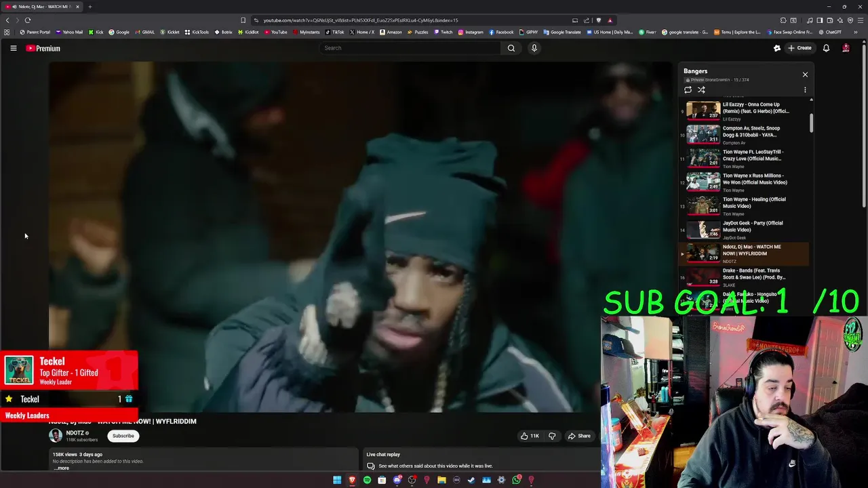Open Steam from the taskbar
The image size is (868, 488).
471,480
